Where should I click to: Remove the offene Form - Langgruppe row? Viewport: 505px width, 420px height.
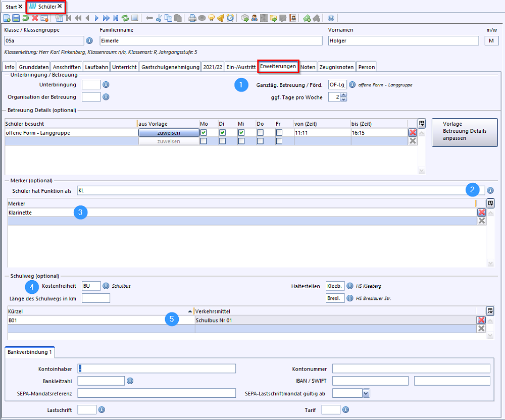tap(413, 133)
